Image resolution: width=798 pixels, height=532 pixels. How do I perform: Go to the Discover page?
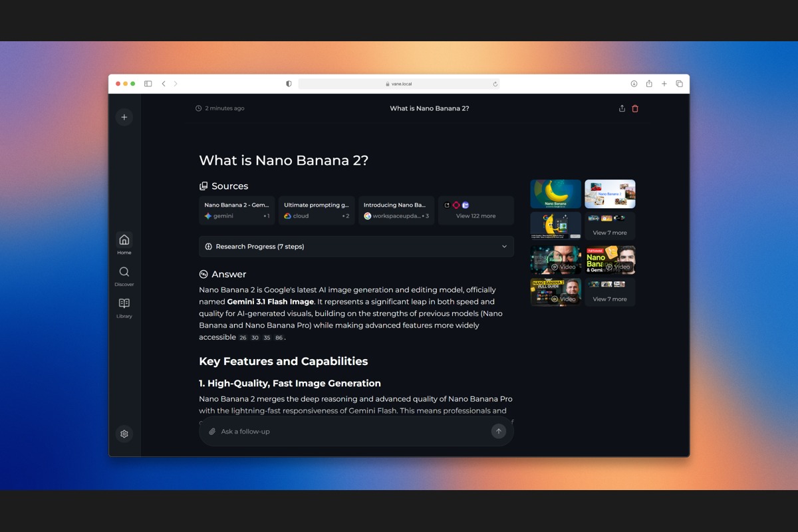click(x=124, y=275)
